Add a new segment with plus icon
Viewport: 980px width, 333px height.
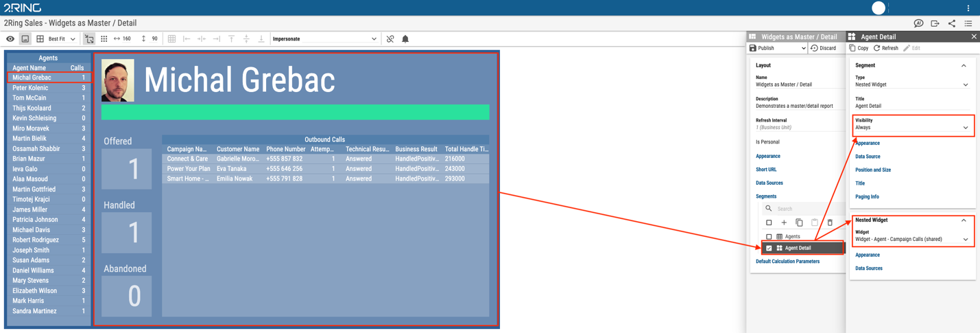pyautogui.click(x=784, y=222)
